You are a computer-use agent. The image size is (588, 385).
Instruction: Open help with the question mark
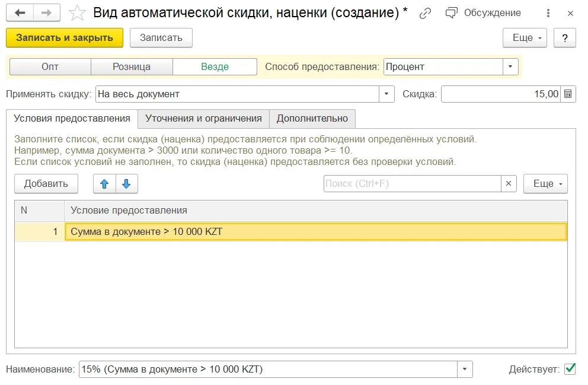(x=565, y=38)
